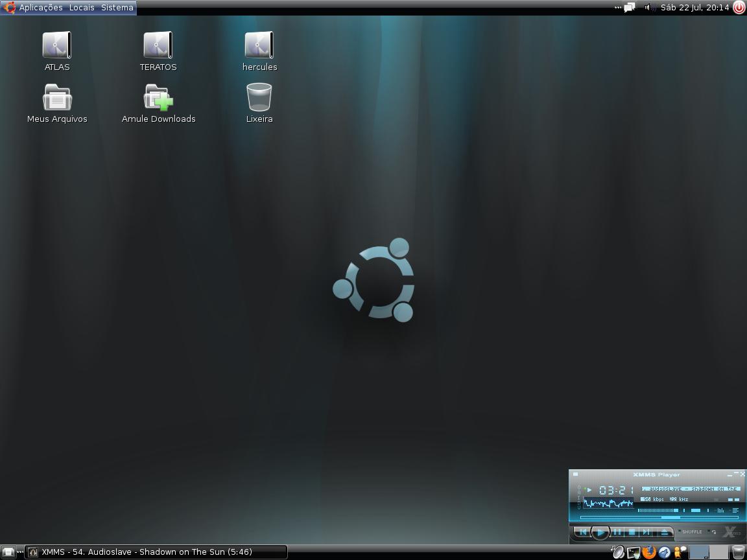Toggle repeat mode in XMMS
The height and width of the screenshot is (560, 747).
click(x=713, y=531)
